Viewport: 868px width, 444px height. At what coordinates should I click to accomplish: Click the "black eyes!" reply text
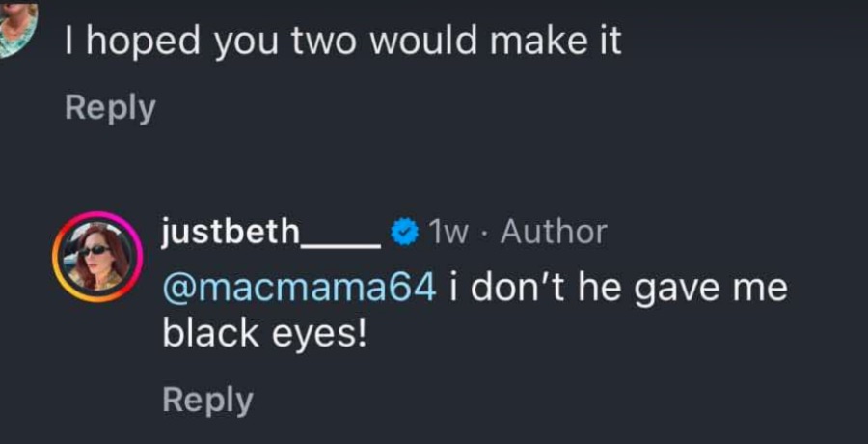264,333
